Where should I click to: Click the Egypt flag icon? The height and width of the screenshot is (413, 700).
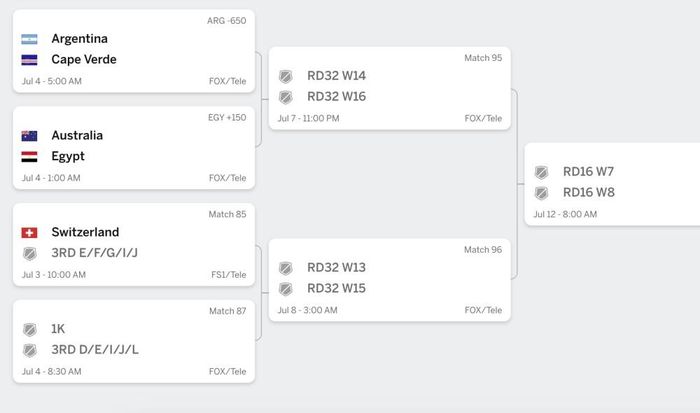[29, 157]
